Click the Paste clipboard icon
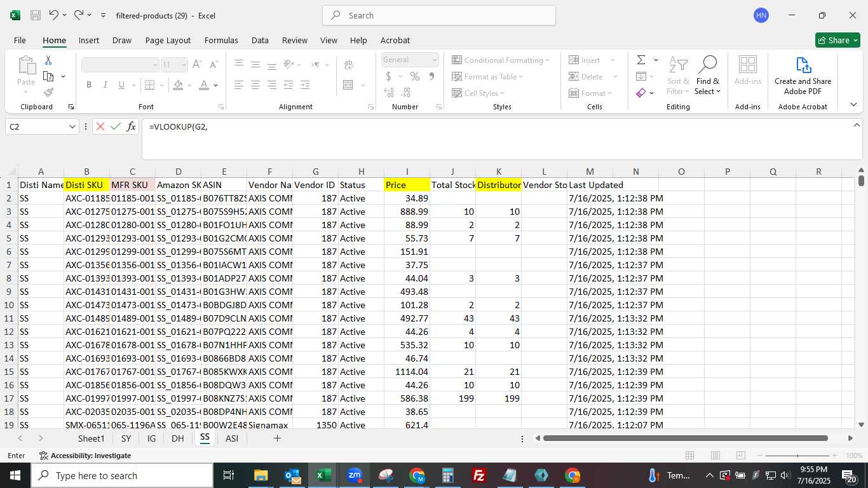 pyautogui.click(x=26, y=65)
